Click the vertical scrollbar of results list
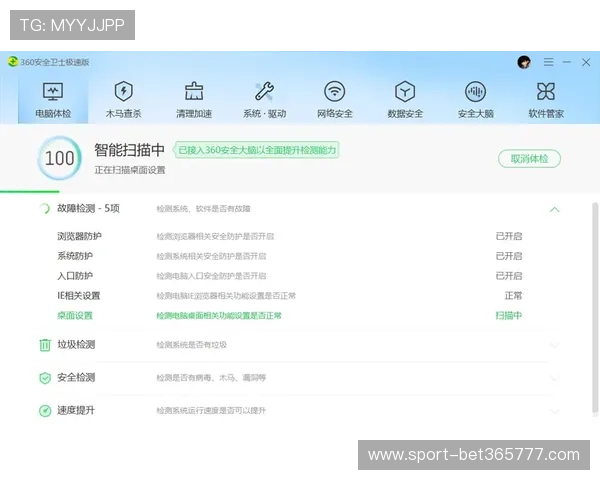The image size is (600, 480). point(595,308)
